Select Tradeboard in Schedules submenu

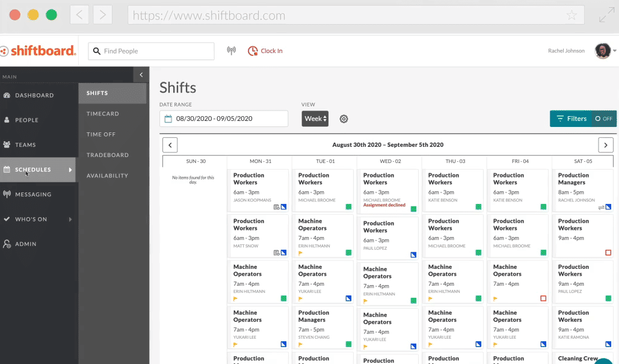tap(108, 155)
